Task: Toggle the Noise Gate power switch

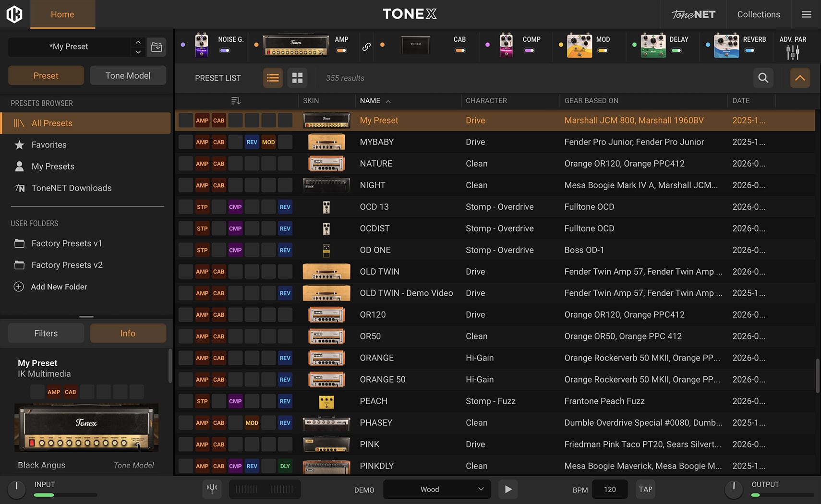Action: (x=225, y=50)
